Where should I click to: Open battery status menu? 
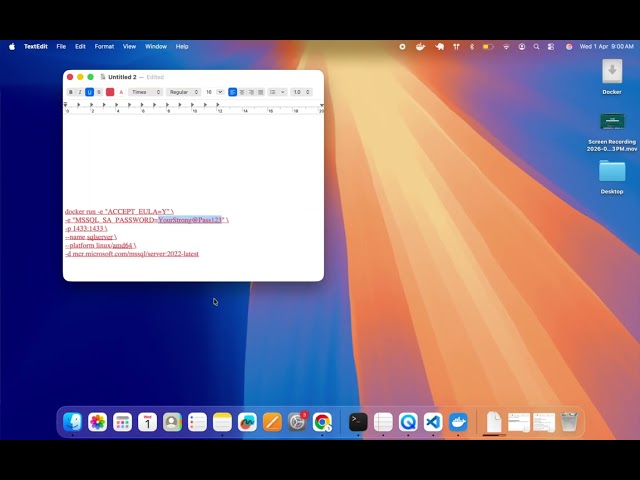click(x=488, y=47)
